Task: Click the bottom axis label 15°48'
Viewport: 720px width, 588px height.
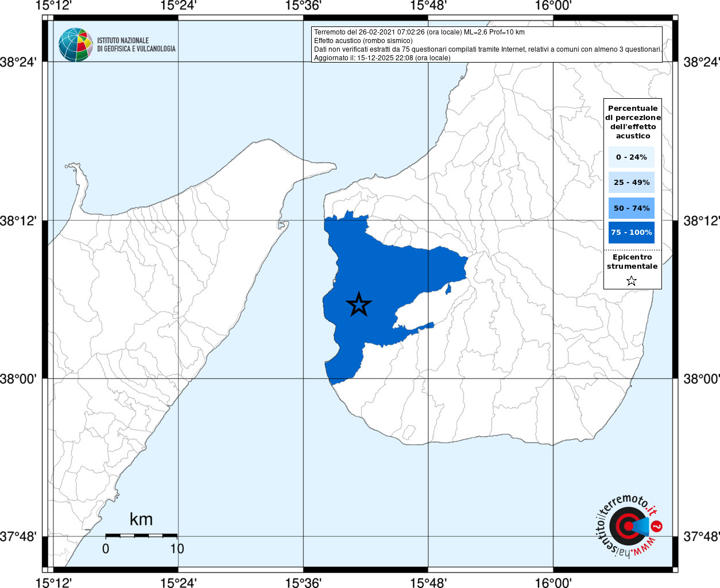Action: [x=428, y=583]
